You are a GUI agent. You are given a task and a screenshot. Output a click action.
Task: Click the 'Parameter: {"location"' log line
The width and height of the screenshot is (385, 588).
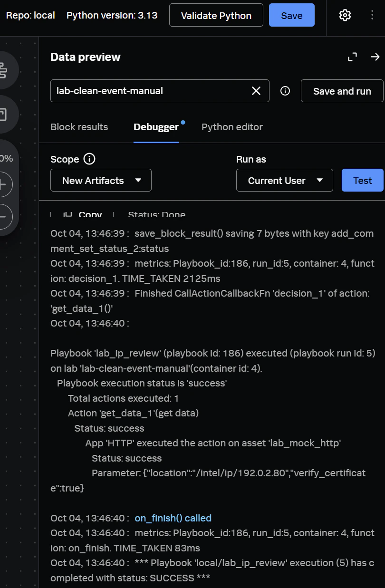pyautogui.click(x=208, y=481)
